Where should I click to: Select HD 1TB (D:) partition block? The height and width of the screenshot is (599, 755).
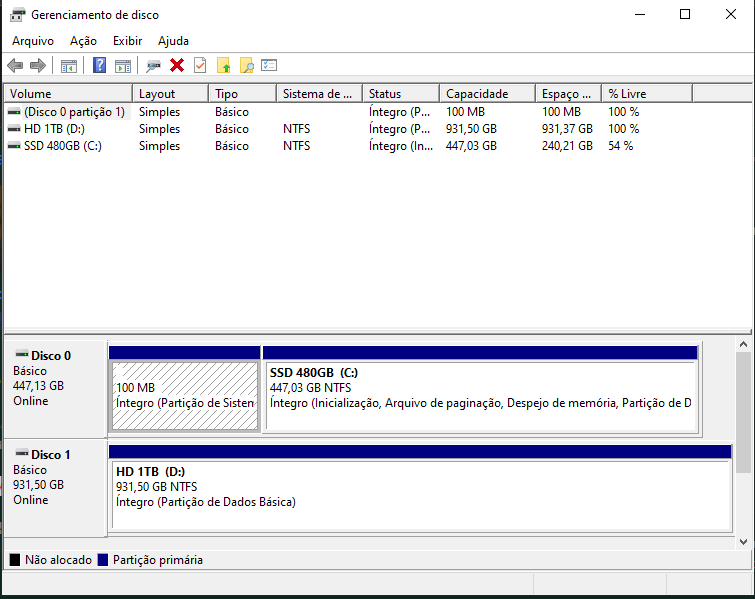pyautogui.click(x=420, y=488)
